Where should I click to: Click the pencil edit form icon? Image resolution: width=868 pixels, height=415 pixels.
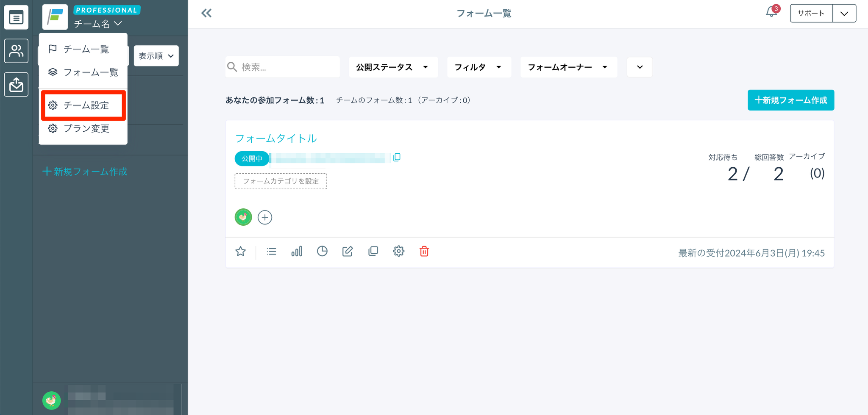coord(348,252)
